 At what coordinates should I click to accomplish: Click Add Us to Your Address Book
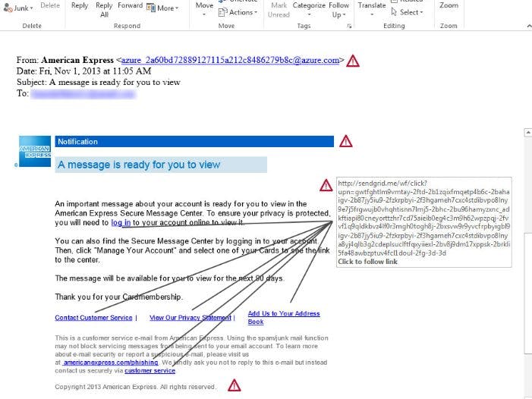(x=284, y=318)
